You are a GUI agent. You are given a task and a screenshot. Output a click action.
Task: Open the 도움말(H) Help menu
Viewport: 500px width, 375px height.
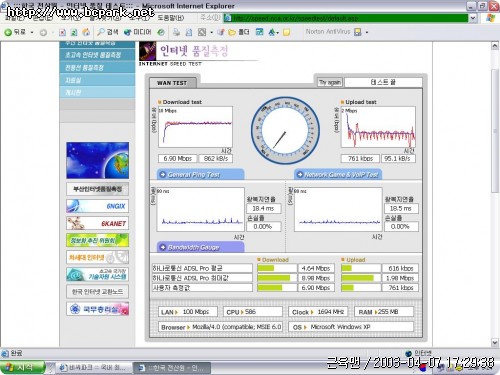point(171,17)
